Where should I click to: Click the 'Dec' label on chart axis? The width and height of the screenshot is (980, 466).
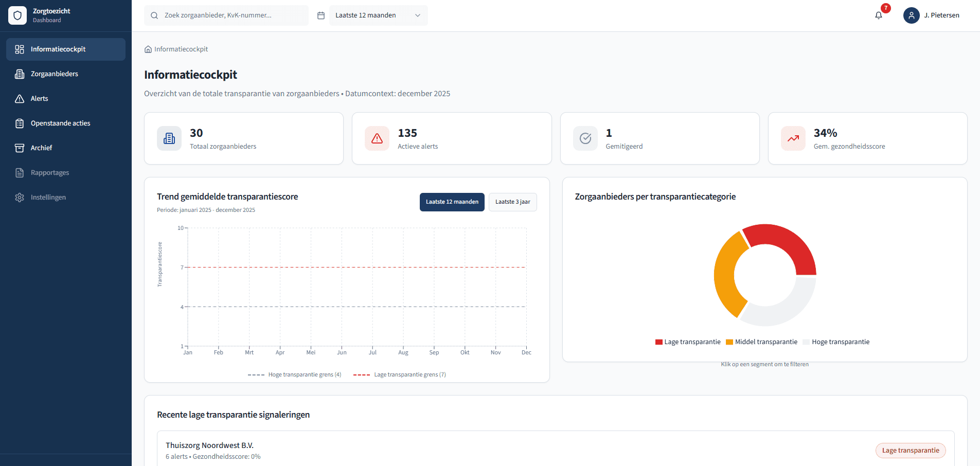tap(526, 352)
